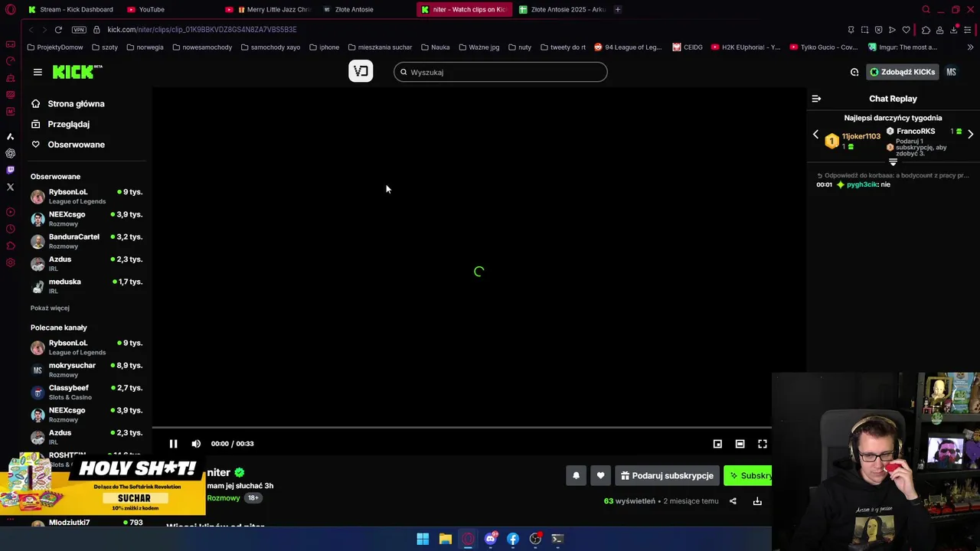Open Opera Easy Setup menu

click(969, 29)
